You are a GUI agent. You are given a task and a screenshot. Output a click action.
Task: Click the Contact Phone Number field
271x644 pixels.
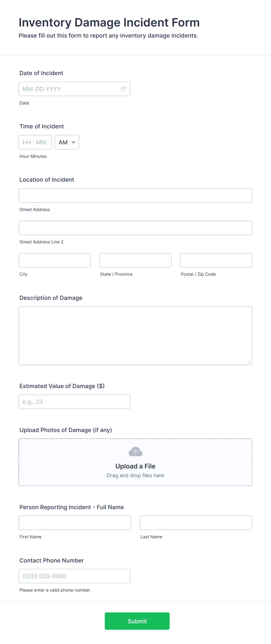pyautogui.click(x=74, y=576)
